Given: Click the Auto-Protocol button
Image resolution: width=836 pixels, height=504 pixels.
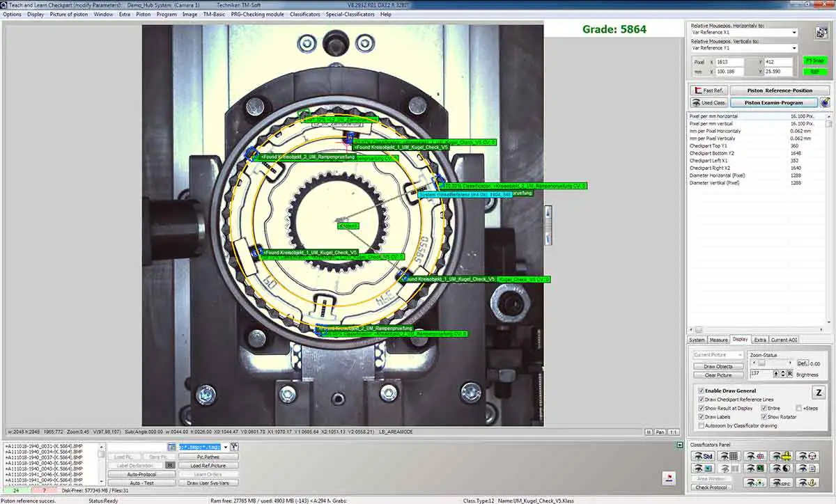Looking at the screenshot, I should 141,474.
